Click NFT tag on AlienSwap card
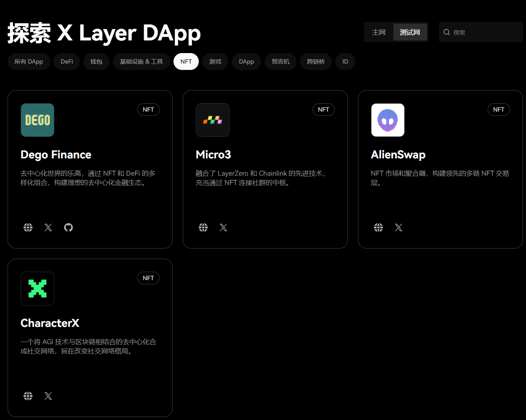 (499, 110)
